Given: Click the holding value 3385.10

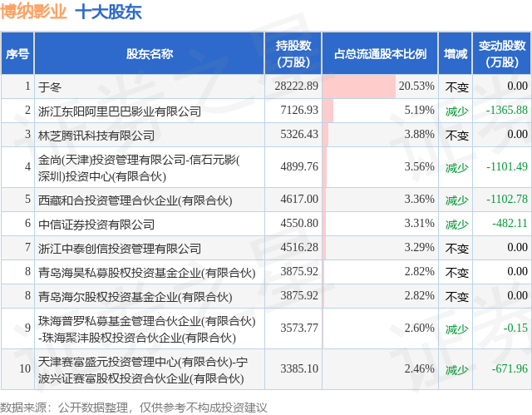Looking at the screenshot, I should (299, 369).
